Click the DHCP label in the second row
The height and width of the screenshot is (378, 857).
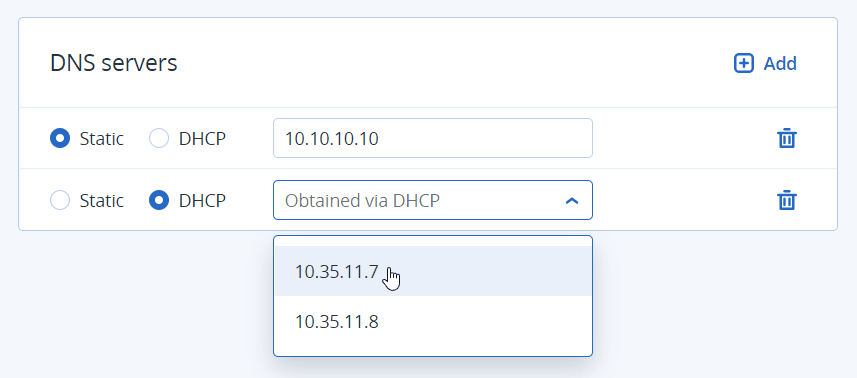tap(202, 201)
